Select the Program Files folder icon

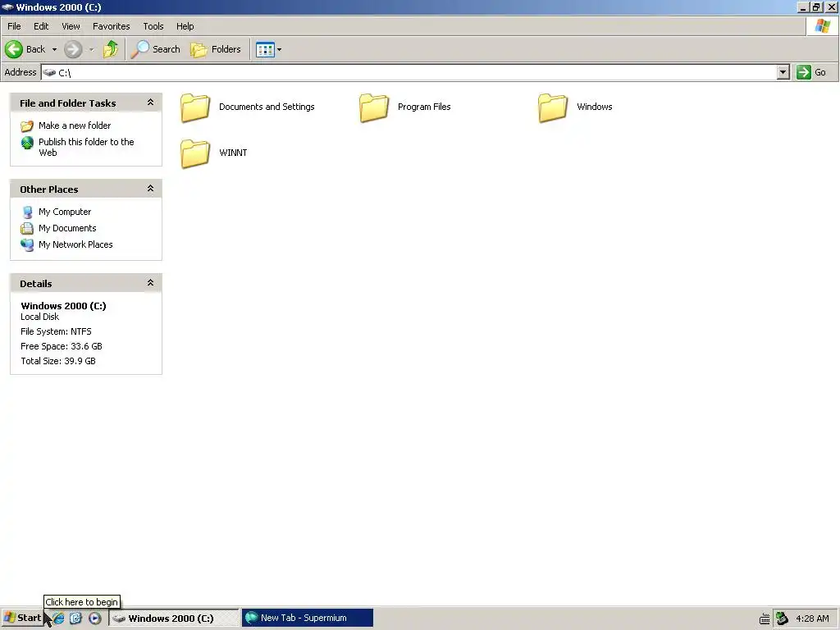pyautogui.click(x=374, y=107)
